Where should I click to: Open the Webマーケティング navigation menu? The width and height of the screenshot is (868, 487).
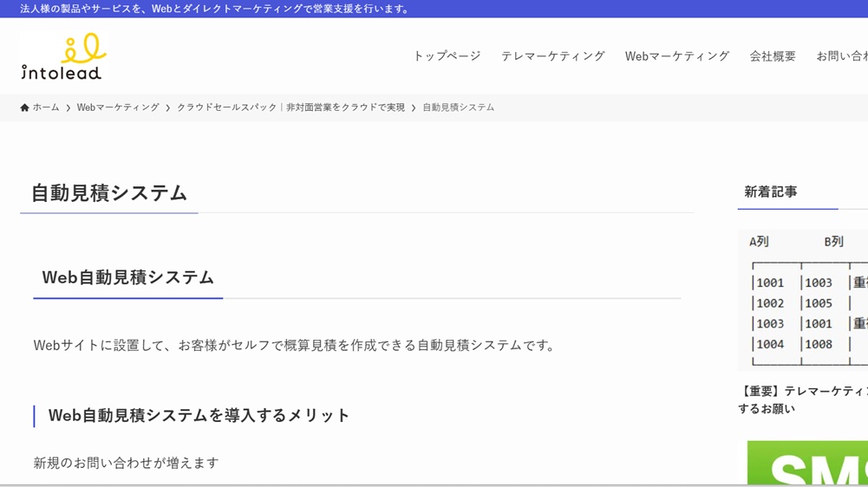tap(677, 56)
